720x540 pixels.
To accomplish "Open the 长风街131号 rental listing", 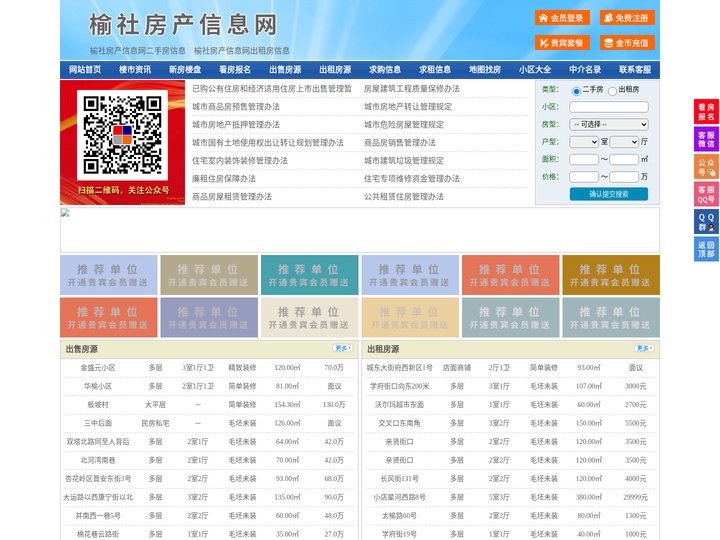I will pos(399,478).
